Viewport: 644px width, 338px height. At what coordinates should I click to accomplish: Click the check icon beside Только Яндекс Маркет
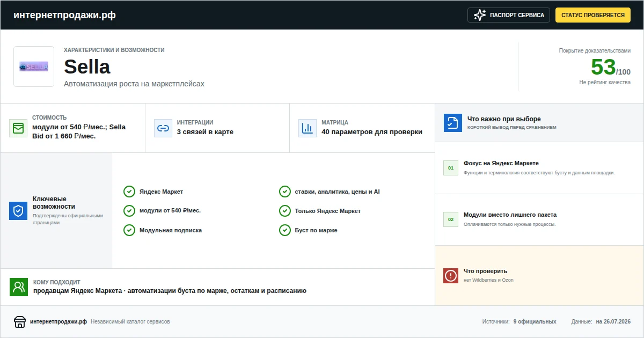285,211
